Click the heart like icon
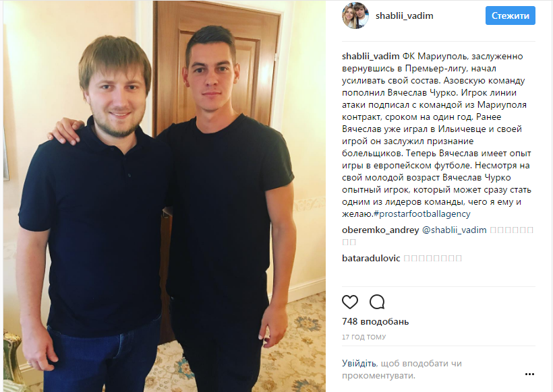This screenshot has height=392, width=553. pos(350,302)
